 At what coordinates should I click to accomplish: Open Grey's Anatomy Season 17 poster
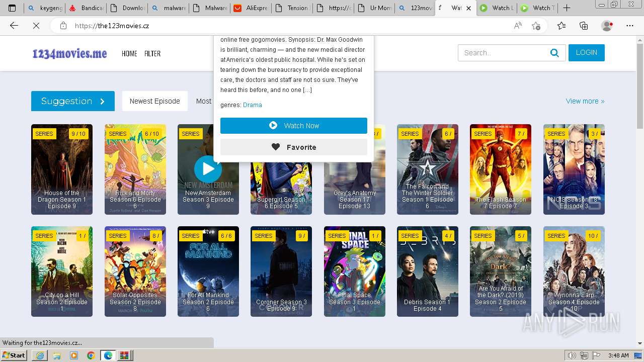355,189
